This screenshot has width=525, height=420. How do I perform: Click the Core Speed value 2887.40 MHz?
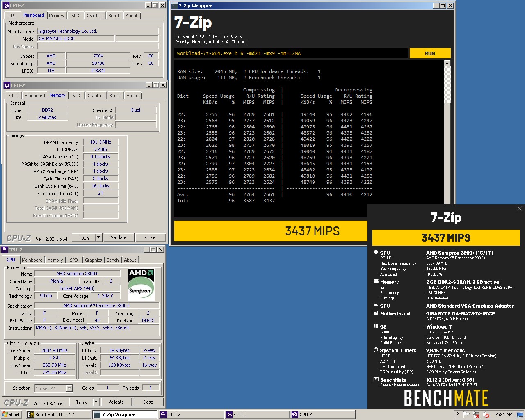(x=55, y=350)
